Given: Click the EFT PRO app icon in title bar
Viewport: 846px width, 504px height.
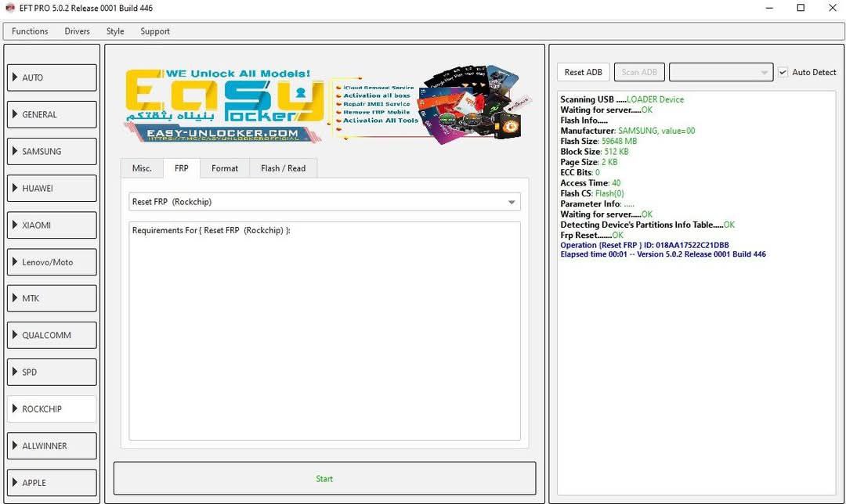Looking at the screenshot, I should (9, 8).
